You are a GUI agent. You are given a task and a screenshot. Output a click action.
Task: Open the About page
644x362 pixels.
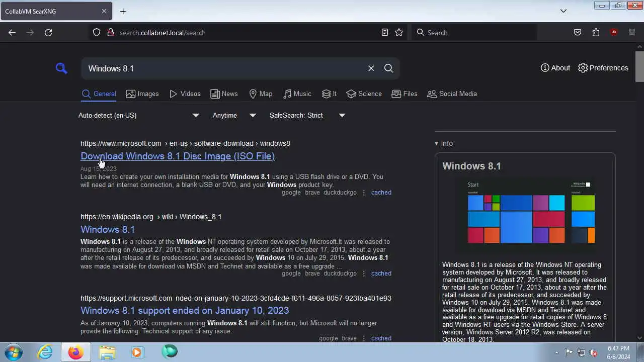[555, 68]
